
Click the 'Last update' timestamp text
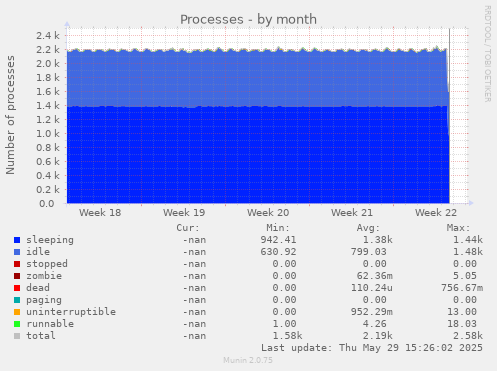[372, 348]
